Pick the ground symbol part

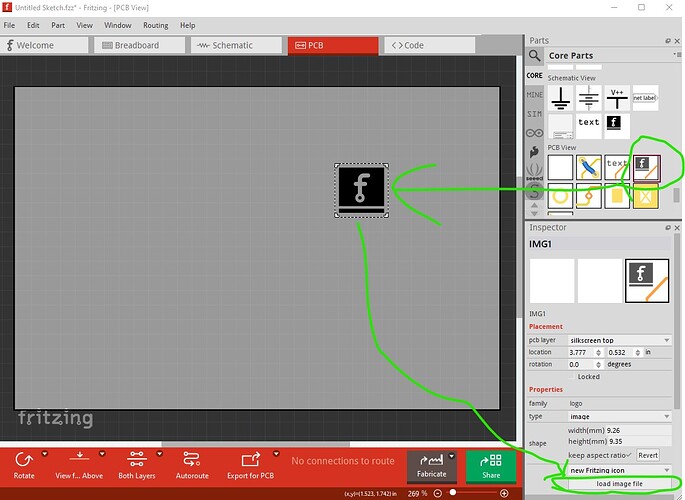560,98
